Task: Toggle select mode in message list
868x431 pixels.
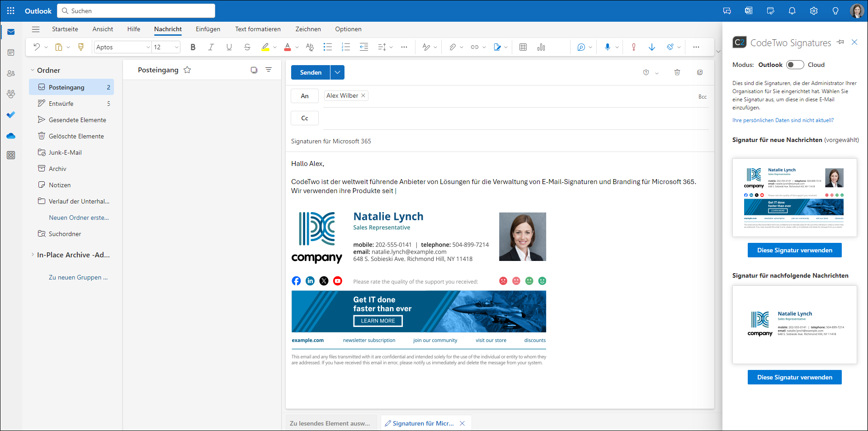Action: 254,70
